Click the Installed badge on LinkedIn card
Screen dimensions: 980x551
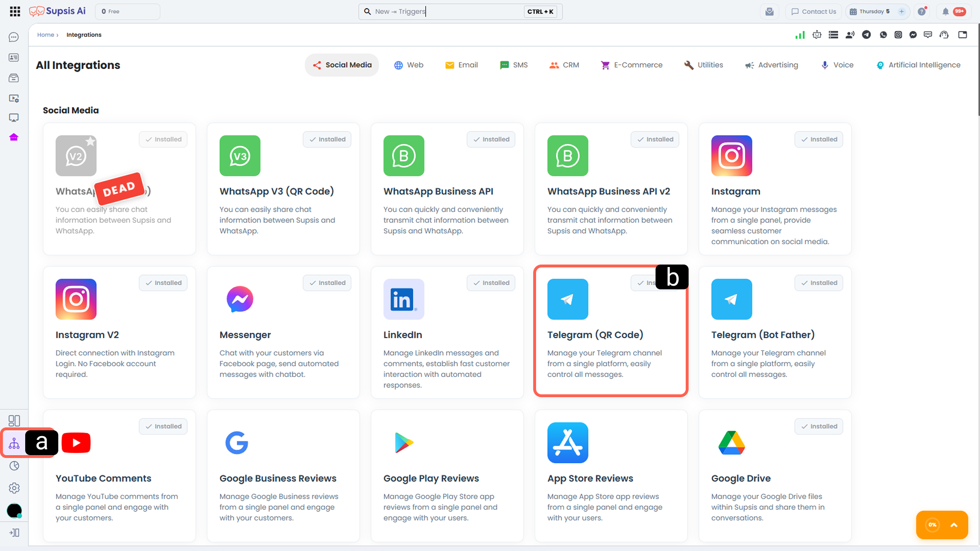tap(491, 283)
